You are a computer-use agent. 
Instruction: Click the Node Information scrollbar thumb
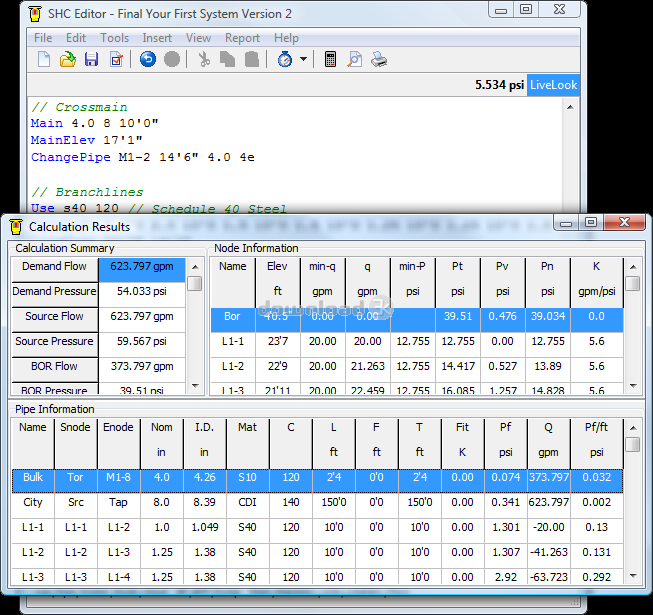pos(633,284)
